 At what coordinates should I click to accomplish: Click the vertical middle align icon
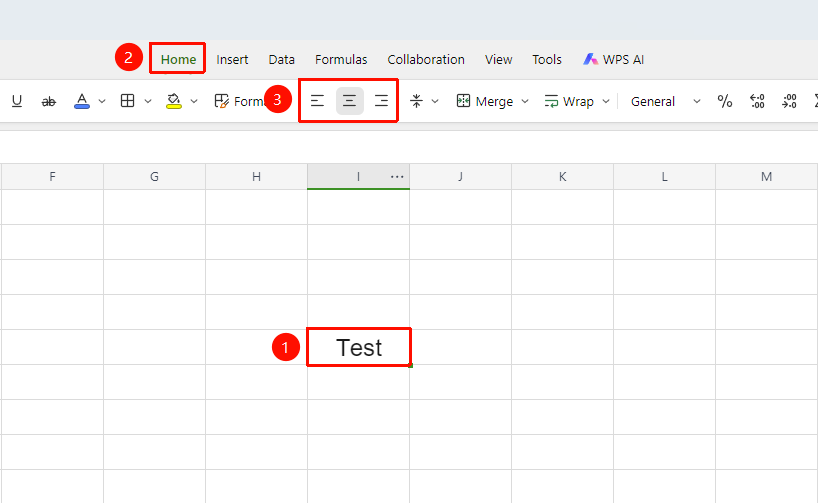[x=416, y=101]
